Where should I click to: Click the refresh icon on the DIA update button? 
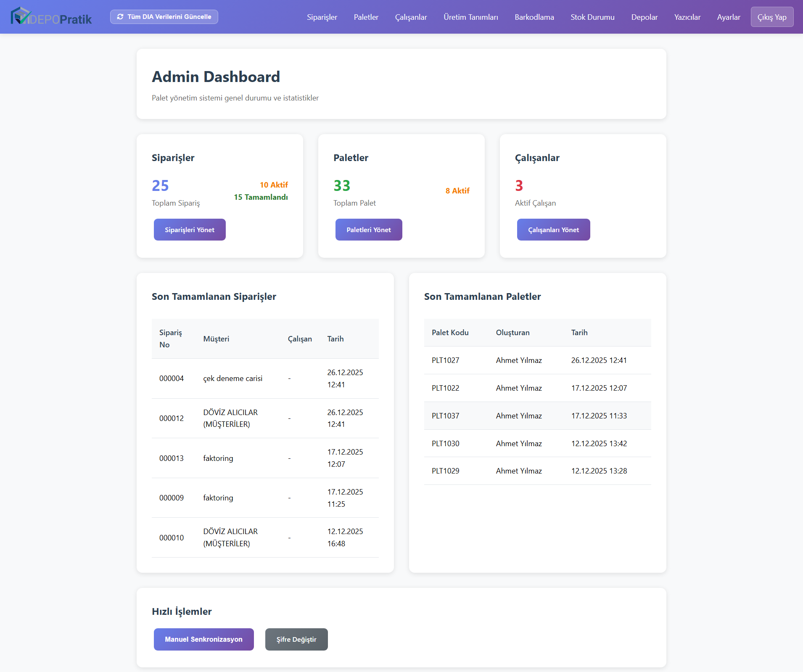click(x=121, y=17)
